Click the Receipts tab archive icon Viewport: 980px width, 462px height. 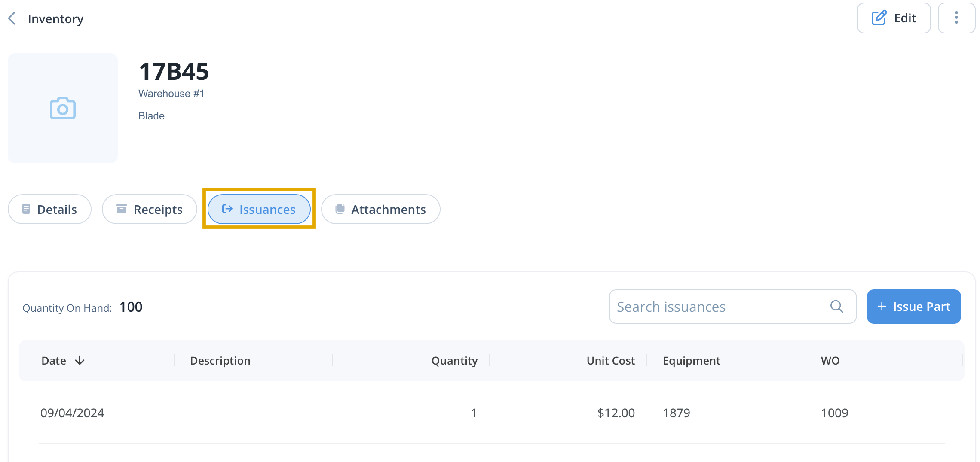click(122, 209)
